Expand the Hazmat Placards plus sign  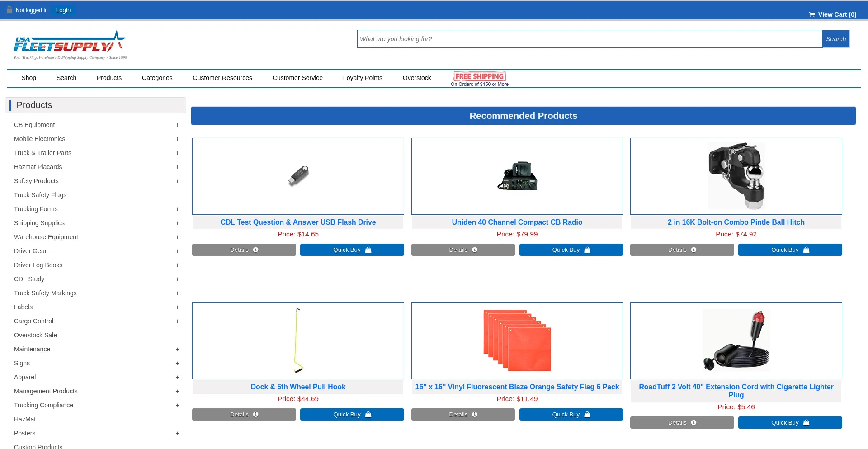tap(177, 167)
